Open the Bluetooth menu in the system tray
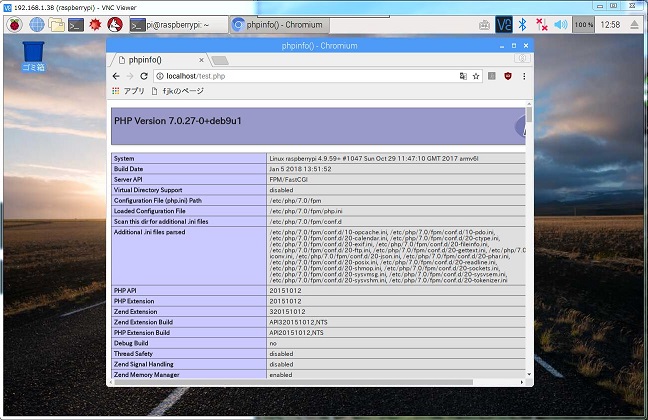This screenshot has width=648, height=420. click(521, 25)
